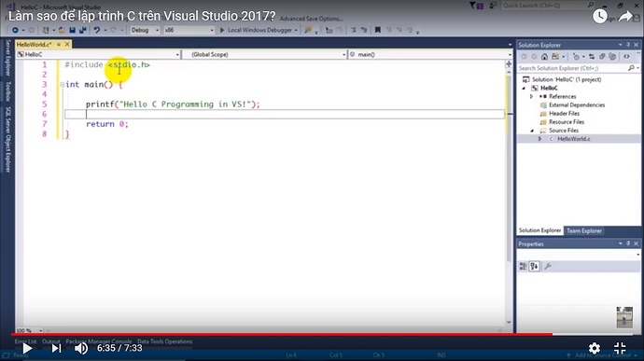Image resolution: width=644 pixels, height=361 pixels.
Task: Switch to Team Explorer tab
Action: pos(584,230)
